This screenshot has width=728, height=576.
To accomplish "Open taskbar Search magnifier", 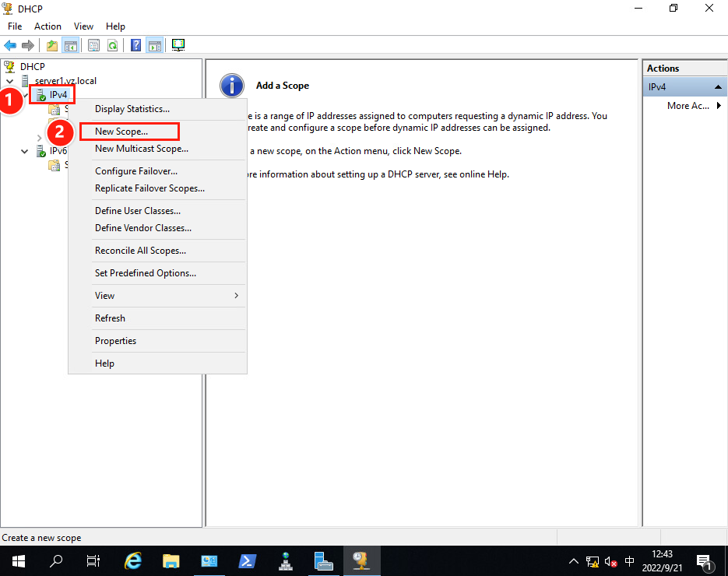I will (x=56, y=561).
